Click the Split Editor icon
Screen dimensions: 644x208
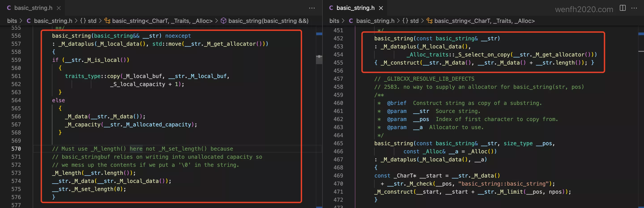623,8
